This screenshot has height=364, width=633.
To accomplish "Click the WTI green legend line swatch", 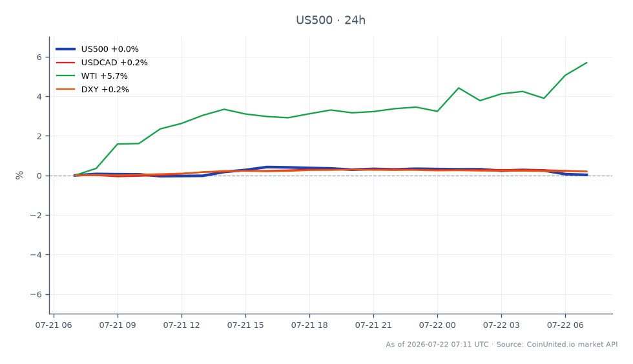I will pos(65,76).
